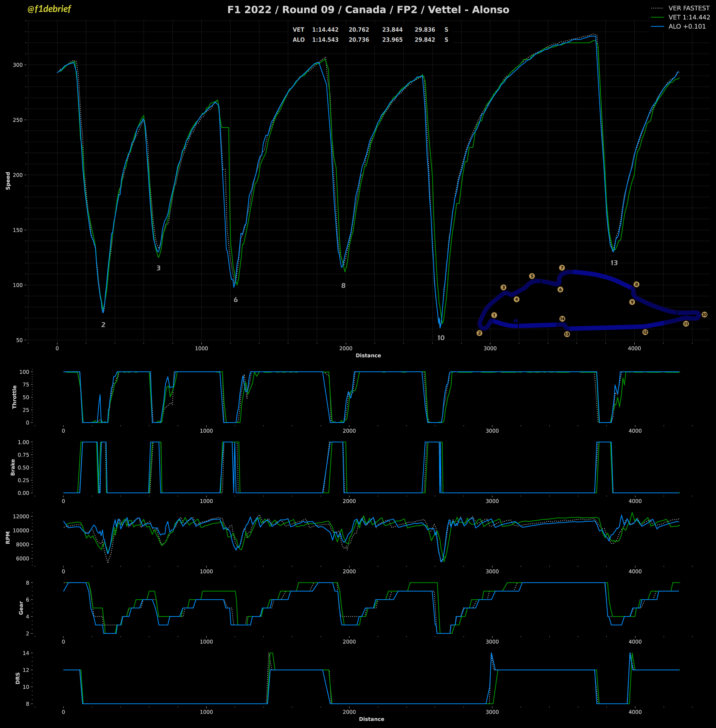Click corner 1 marker on the track map
This screenshot has height=728, width=716.
(494, 315)
